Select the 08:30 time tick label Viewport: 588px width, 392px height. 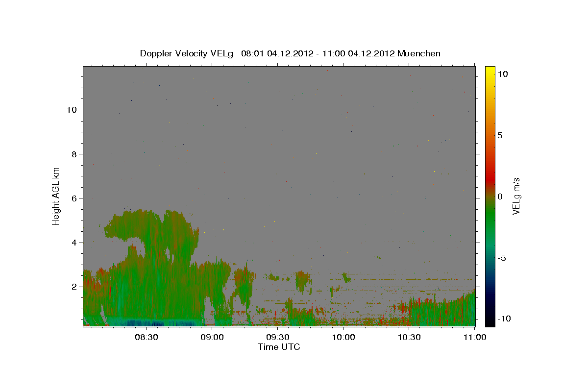click(146, 337)
